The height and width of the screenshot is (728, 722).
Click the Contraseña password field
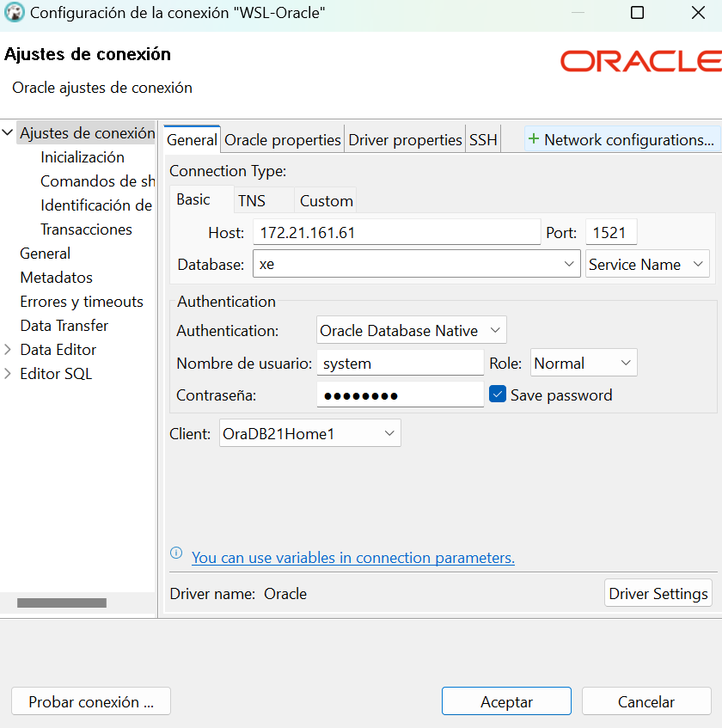[401, 395]
